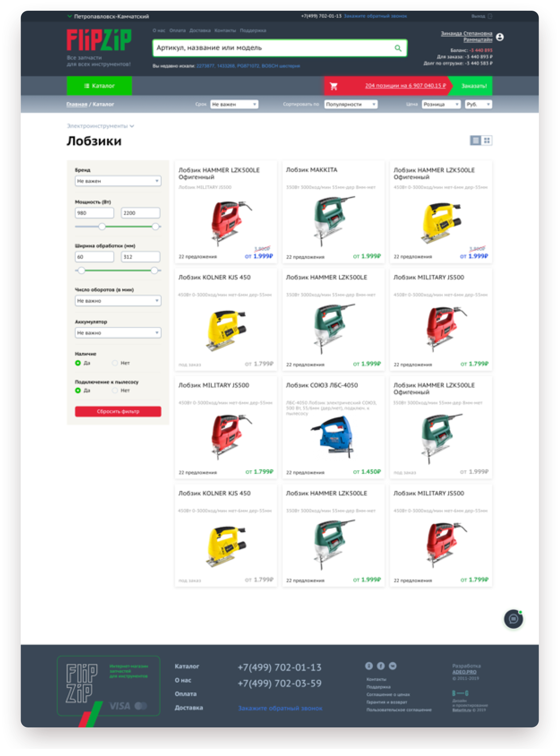Open the Цена Розница dropdown
Image resolution: width=560 pixels, height=756 pixels.
(x=441, y=104)
